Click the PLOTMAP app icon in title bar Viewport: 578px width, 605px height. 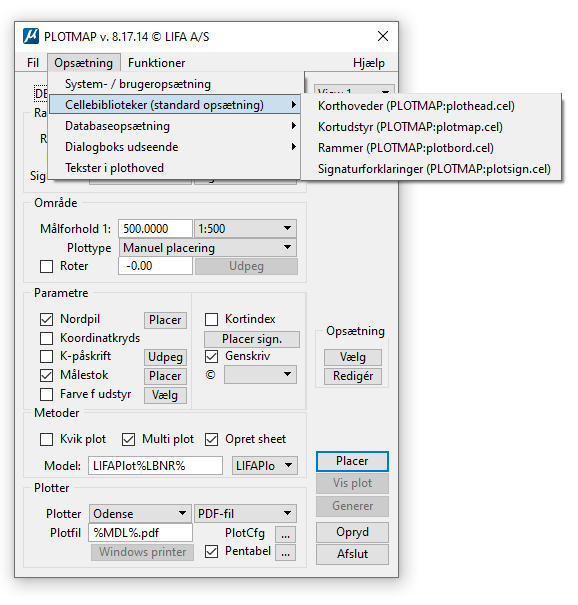31,36
